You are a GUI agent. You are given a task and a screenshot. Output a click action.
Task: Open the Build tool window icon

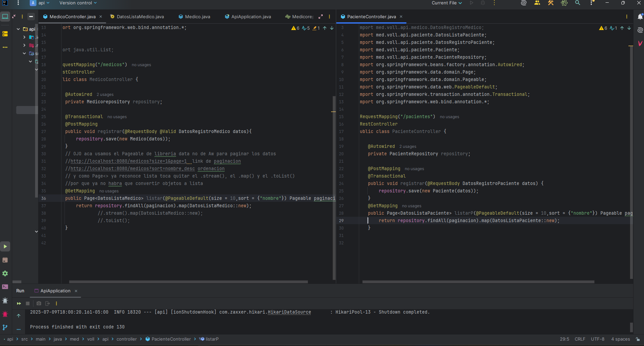coord(5,260)
